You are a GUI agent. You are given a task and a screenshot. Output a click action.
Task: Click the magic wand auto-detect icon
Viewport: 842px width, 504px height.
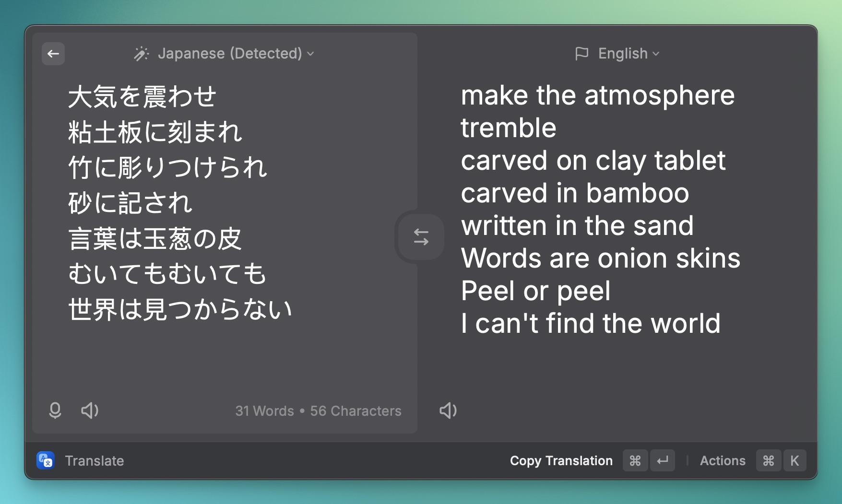141,54
